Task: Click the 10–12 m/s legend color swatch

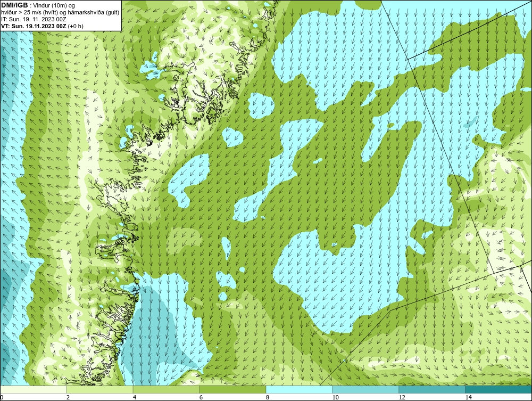Action: pyautogui.click(x=366, y=389)
